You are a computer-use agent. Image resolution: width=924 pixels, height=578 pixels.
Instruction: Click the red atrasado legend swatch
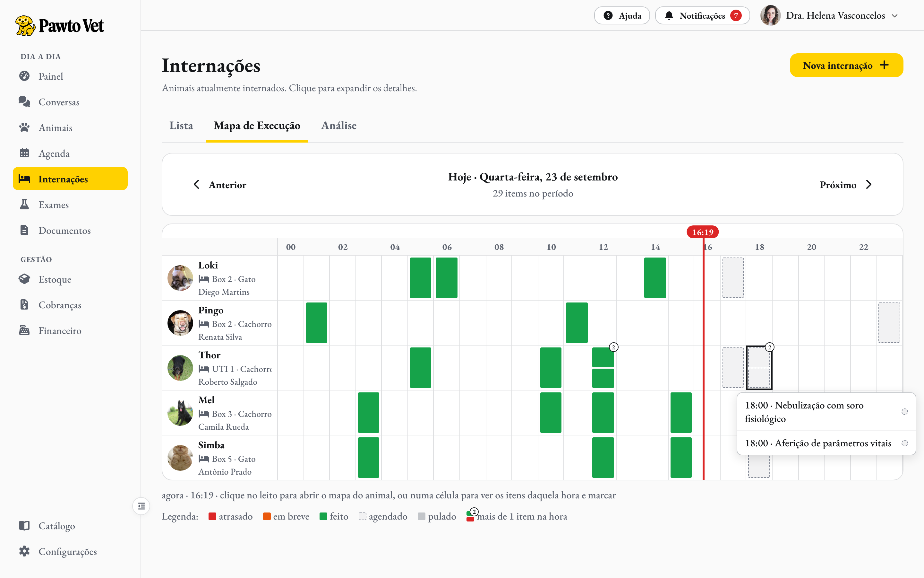(213, 516)
